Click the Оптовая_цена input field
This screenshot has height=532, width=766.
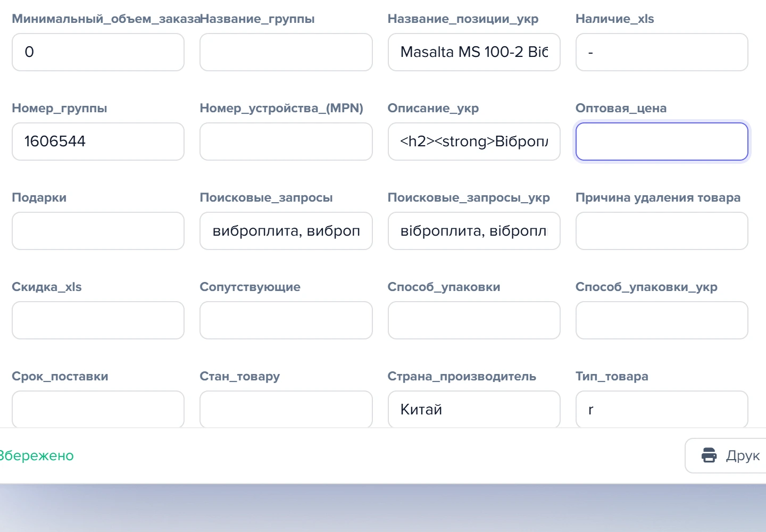click(x=662, y=142)
